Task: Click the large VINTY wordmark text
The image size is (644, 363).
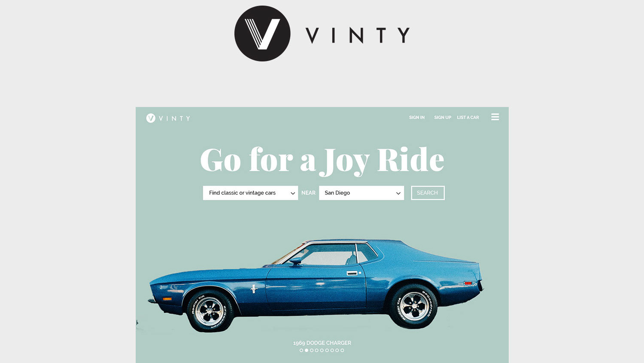Action: pos(358,35)
